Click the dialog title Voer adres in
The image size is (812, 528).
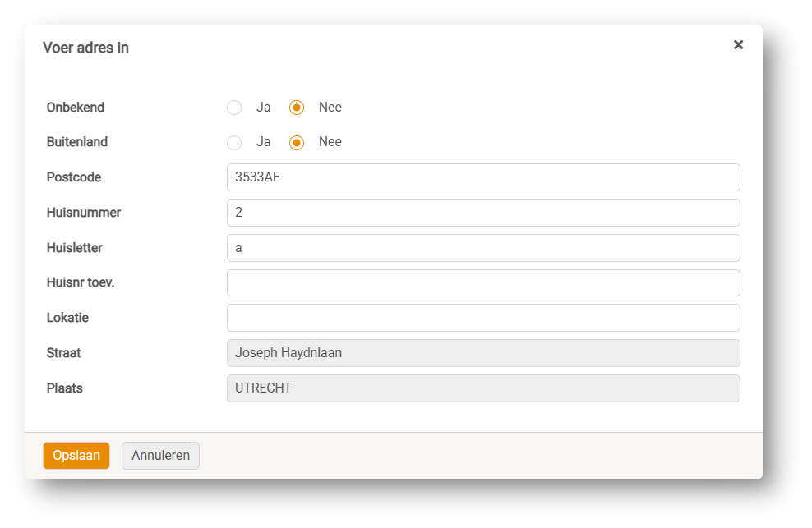coord(85,48)
